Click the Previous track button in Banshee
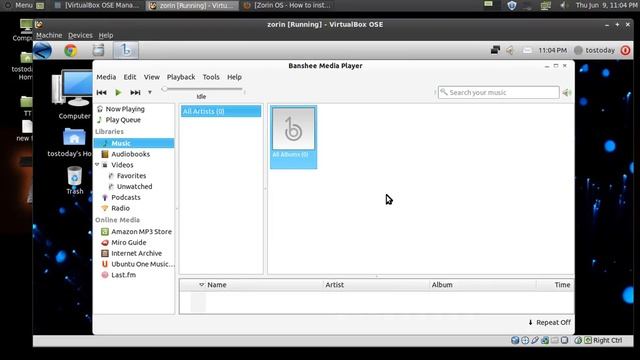 pos(101,93)
